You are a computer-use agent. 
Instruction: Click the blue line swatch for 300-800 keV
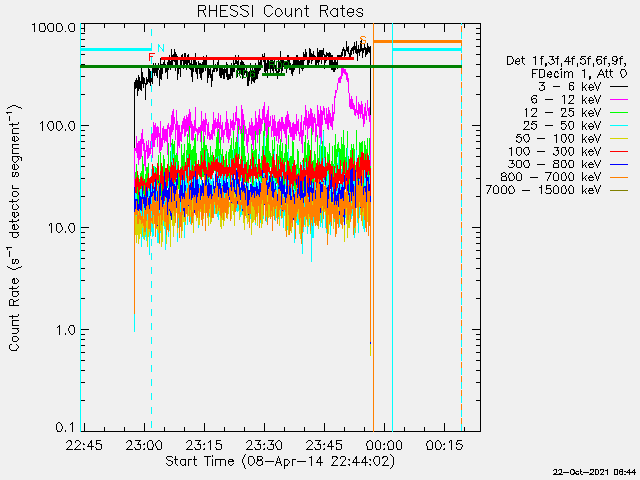coord(619,164)
